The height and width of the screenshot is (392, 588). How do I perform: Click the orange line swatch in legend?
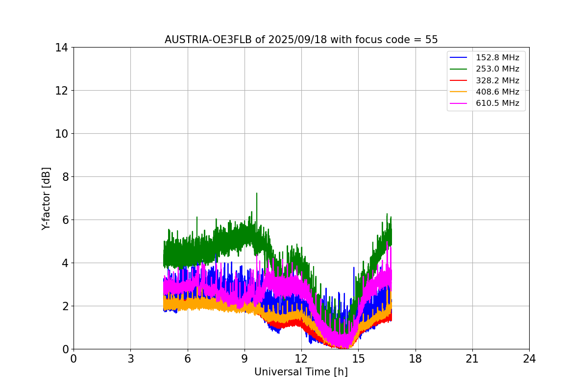[x=459, y=92]
